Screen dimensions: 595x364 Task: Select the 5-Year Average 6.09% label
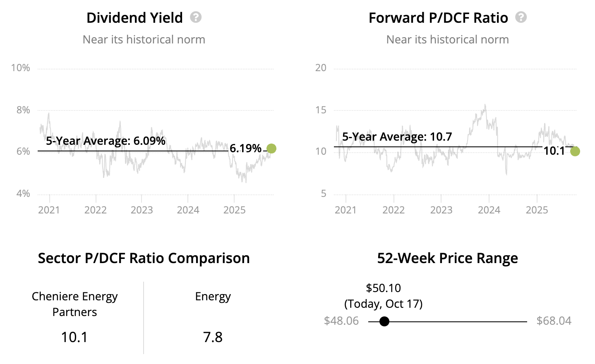tap(106, 141)
